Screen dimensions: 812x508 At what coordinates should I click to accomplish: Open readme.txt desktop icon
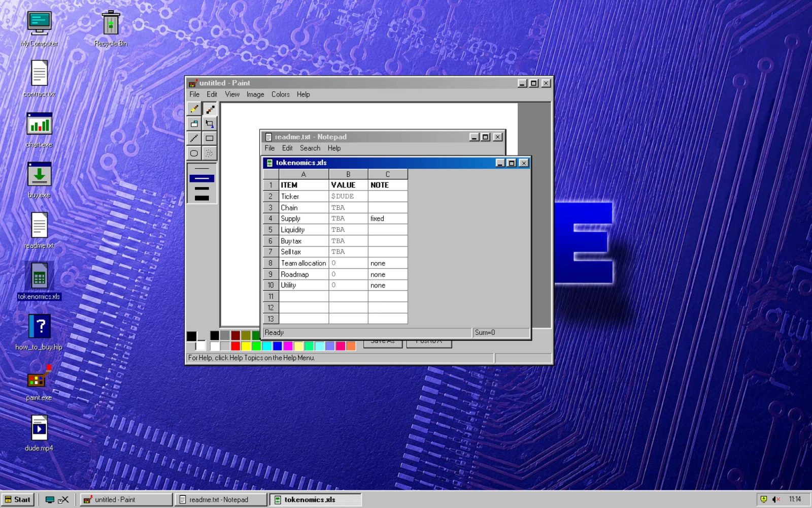39,231
